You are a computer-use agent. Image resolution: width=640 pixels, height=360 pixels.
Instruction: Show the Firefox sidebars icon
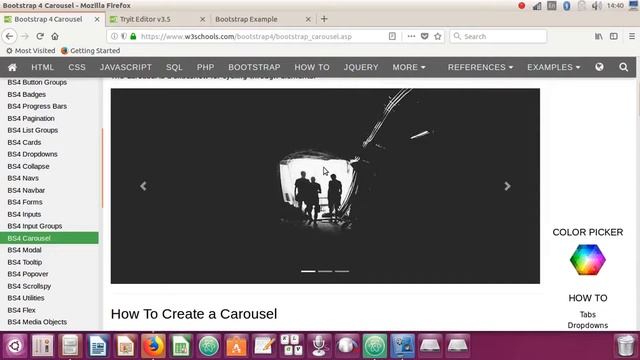(613, 36)
